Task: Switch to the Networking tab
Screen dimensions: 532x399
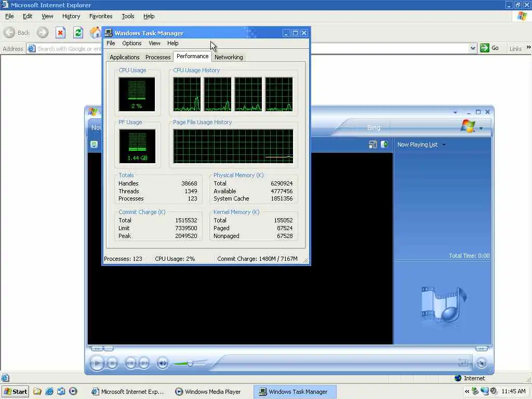Action: (x=229, y=57)
